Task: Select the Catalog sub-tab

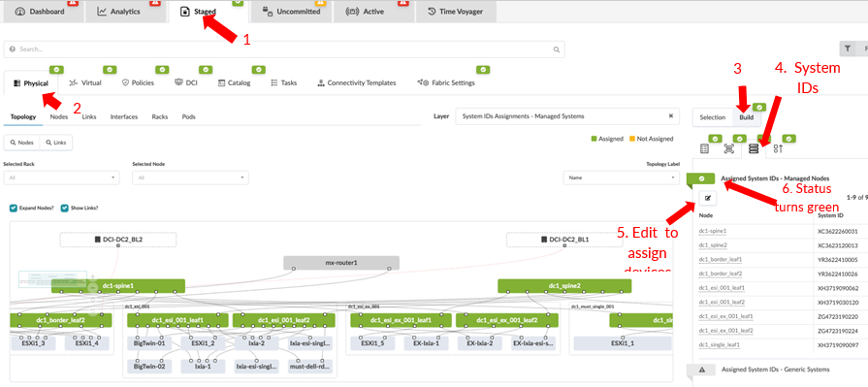Action: pos(234,83)
